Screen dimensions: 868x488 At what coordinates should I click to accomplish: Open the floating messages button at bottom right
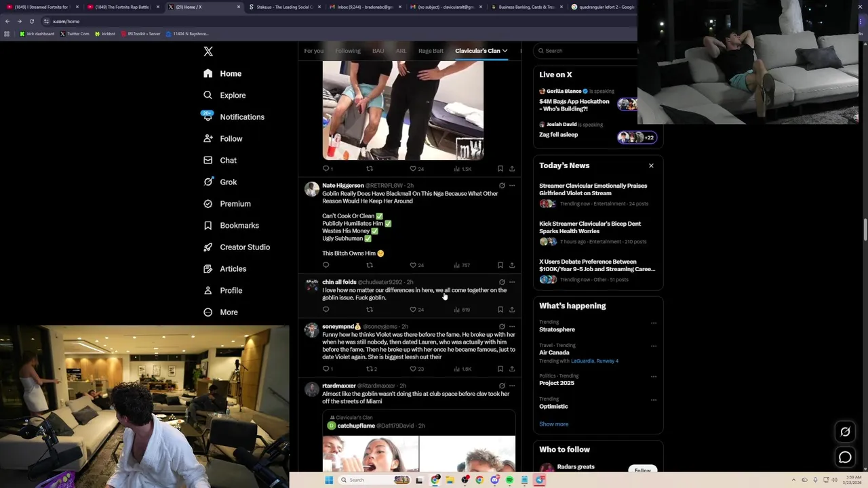[845, 457]
